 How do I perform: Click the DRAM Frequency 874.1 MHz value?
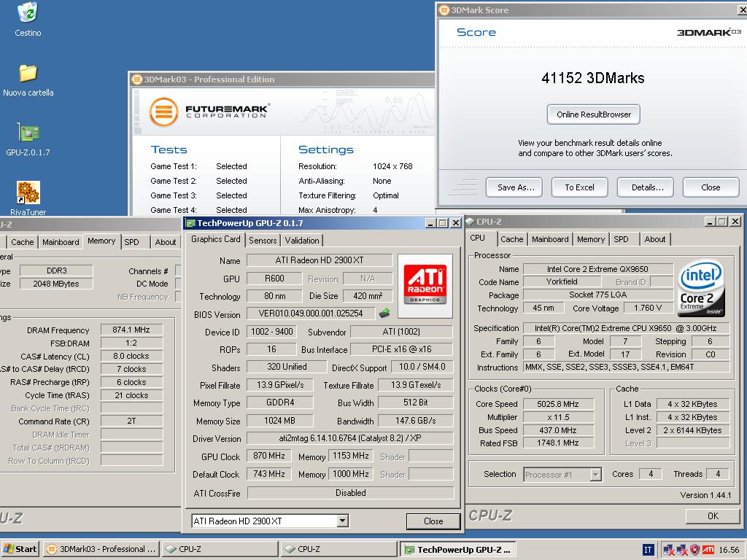[131, 330]
